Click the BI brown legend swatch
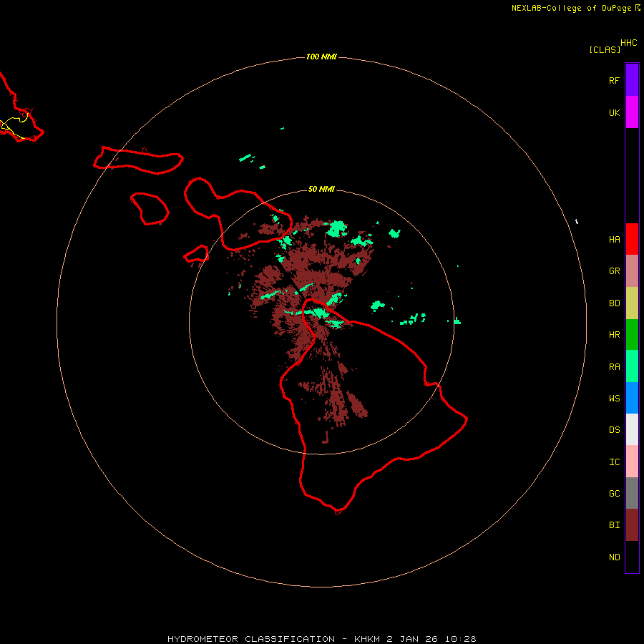 (632, 525)
